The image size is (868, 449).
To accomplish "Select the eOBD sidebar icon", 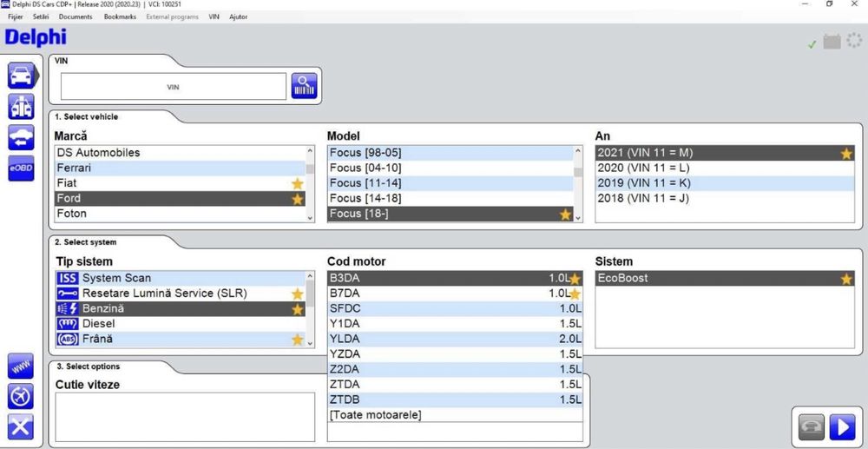I will (x=21, y=168).
